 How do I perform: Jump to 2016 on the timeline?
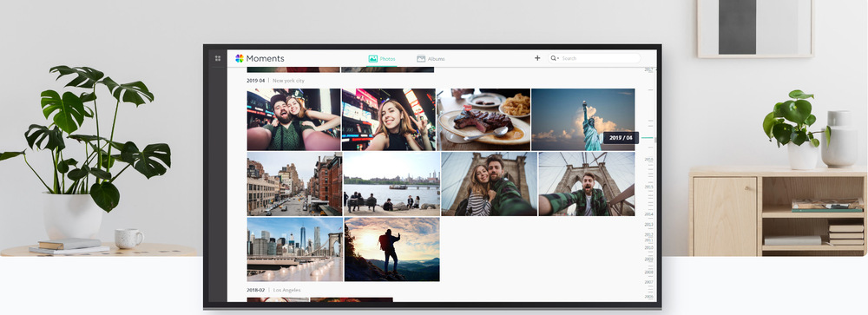point(648,160)
